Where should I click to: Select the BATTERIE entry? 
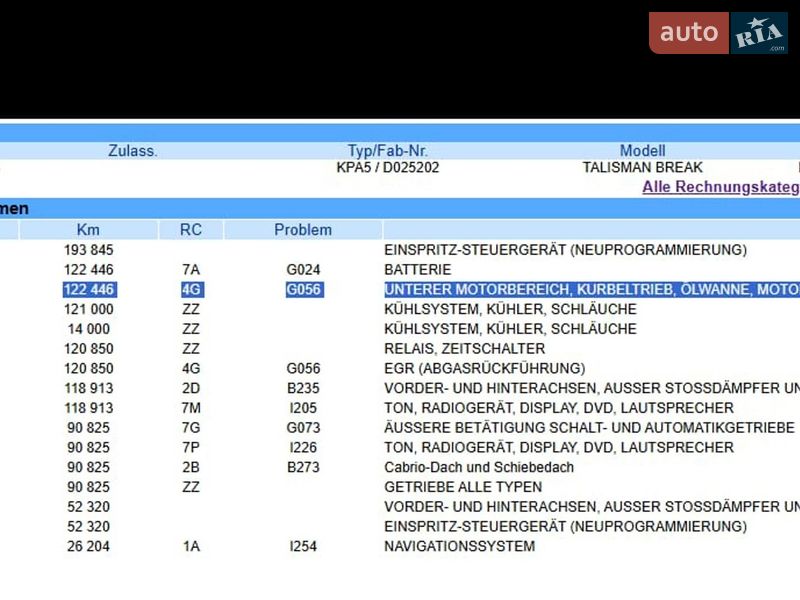pos(418,270)
